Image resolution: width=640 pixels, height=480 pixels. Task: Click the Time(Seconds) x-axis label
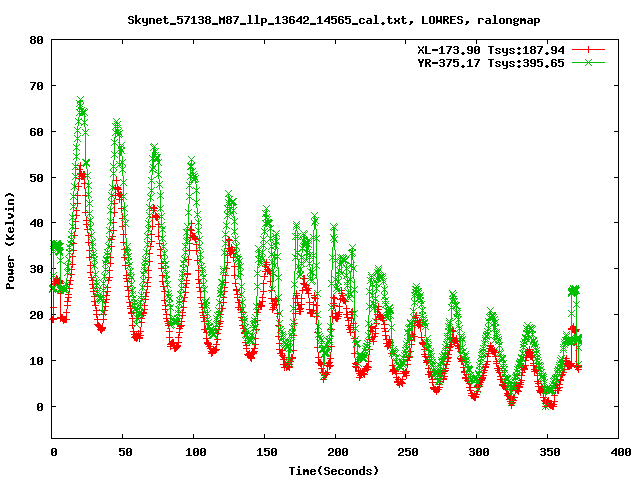pos(334,471)
